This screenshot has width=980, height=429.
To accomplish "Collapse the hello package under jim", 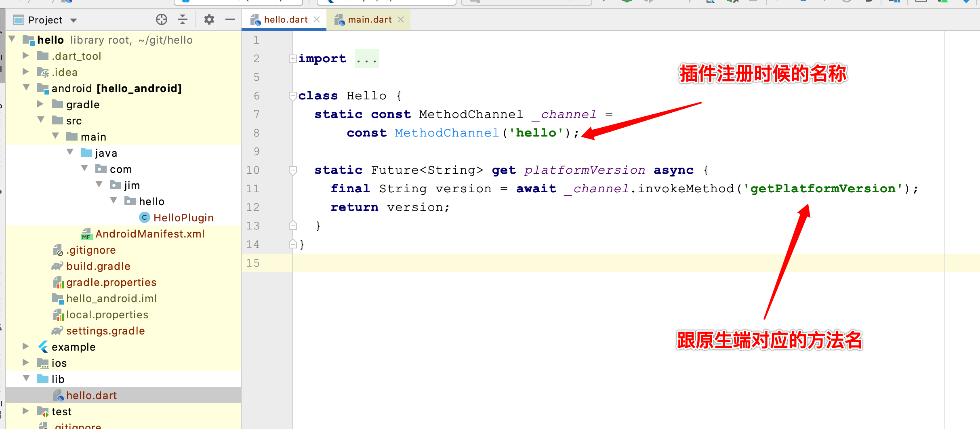I will 114,201.
